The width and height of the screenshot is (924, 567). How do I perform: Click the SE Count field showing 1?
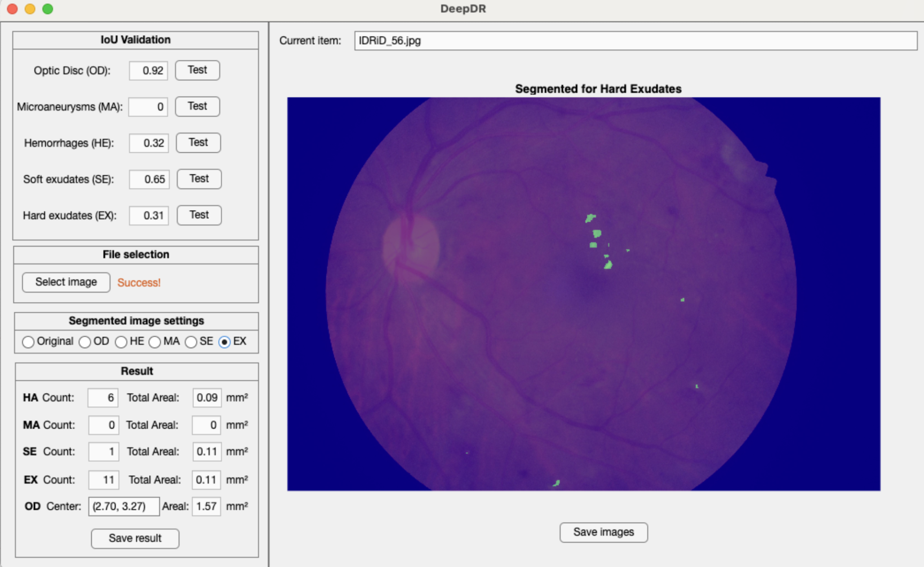pyautogui.click(x=103, y=452)
